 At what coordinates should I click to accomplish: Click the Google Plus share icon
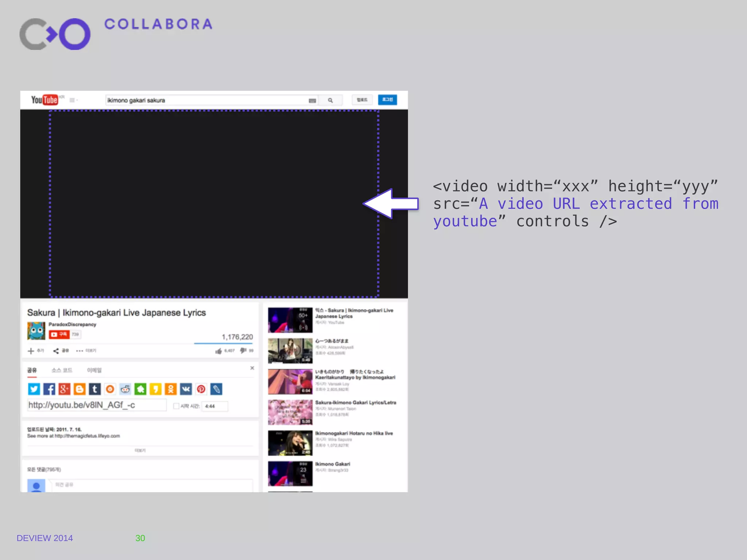pos(64,389)
